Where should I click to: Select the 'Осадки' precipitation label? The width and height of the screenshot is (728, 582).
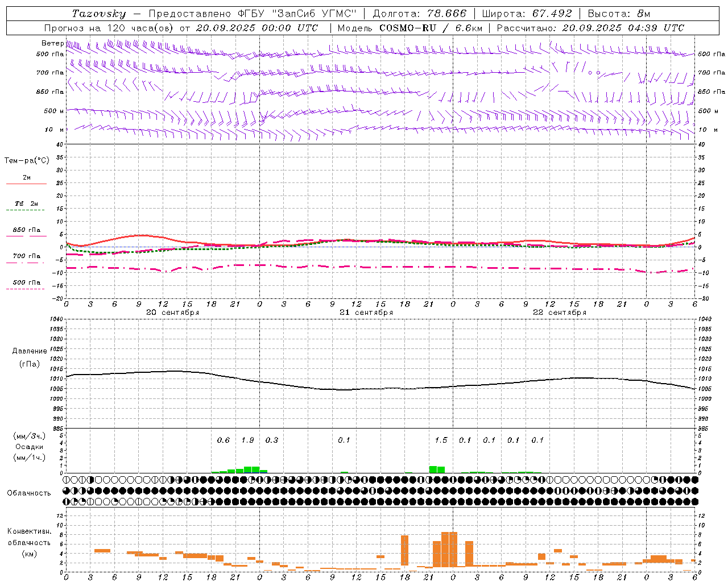point(30,447)
